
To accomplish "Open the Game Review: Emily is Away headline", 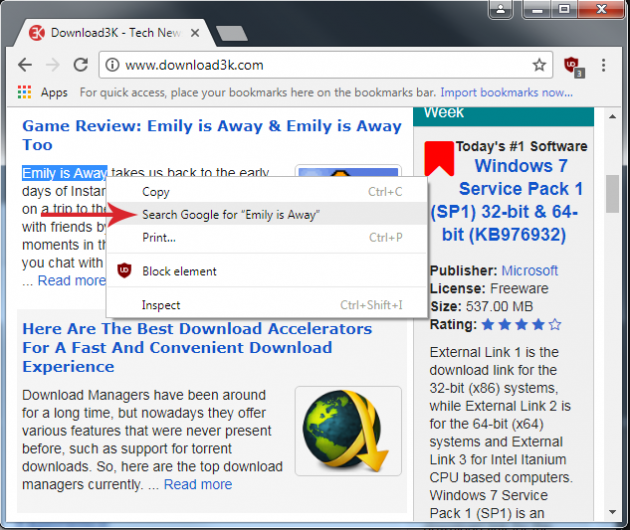I will (212, 135).
